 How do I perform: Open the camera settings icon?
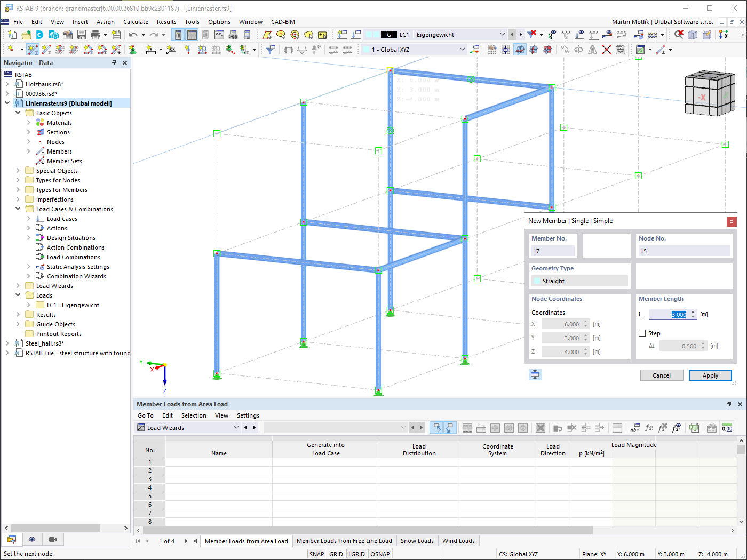(x=621, y=50)
